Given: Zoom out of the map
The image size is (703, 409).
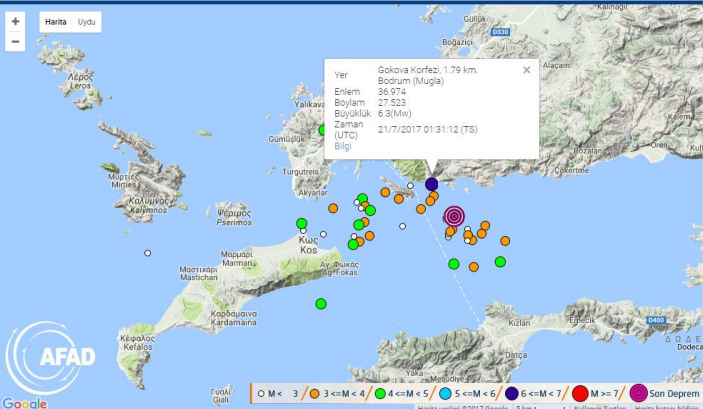Looking at the screenshot, I should (x=15, y=42).
